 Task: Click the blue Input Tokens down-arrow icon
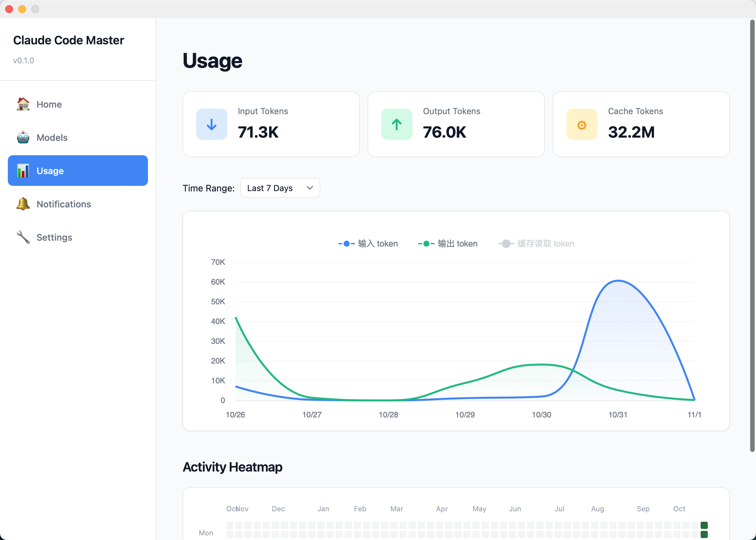coord(212,124)
